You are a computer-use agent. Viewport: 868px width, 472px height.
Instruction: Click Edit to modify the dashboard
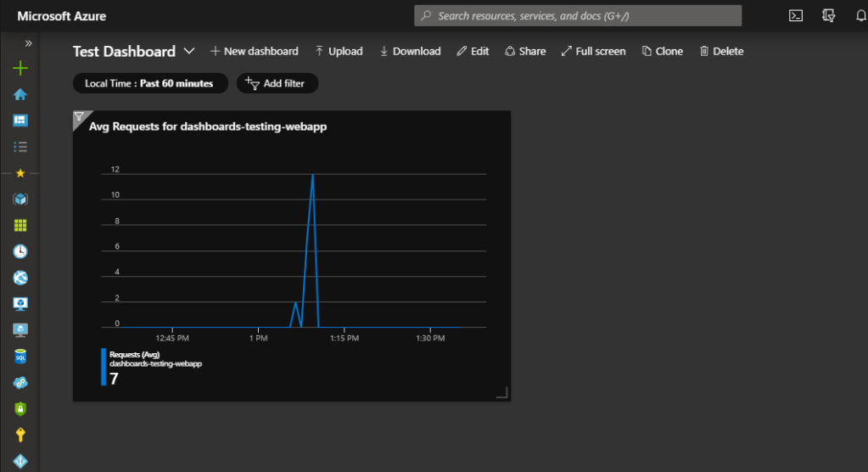[x=473, y=51]
